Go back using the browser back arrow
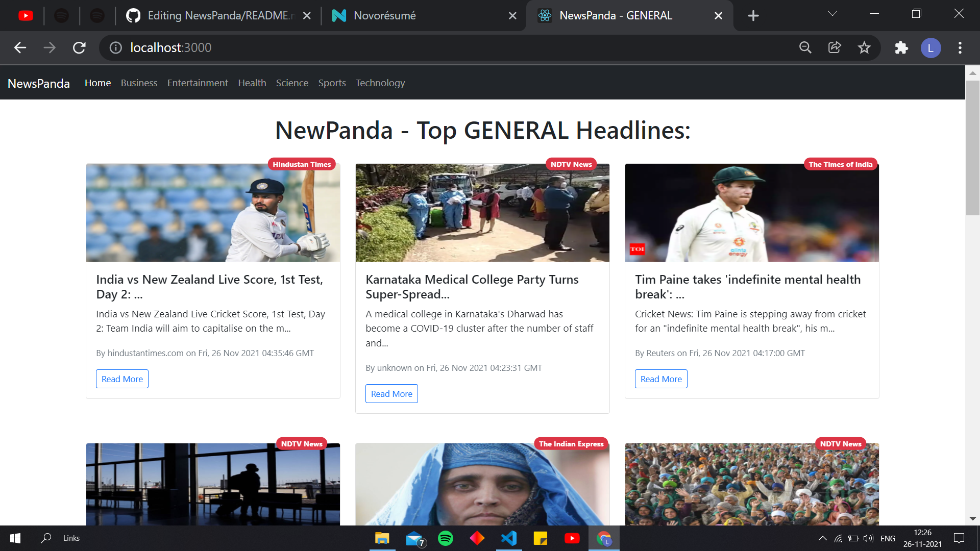This screenshot has width=980, height=551. [x=20, y=47]
